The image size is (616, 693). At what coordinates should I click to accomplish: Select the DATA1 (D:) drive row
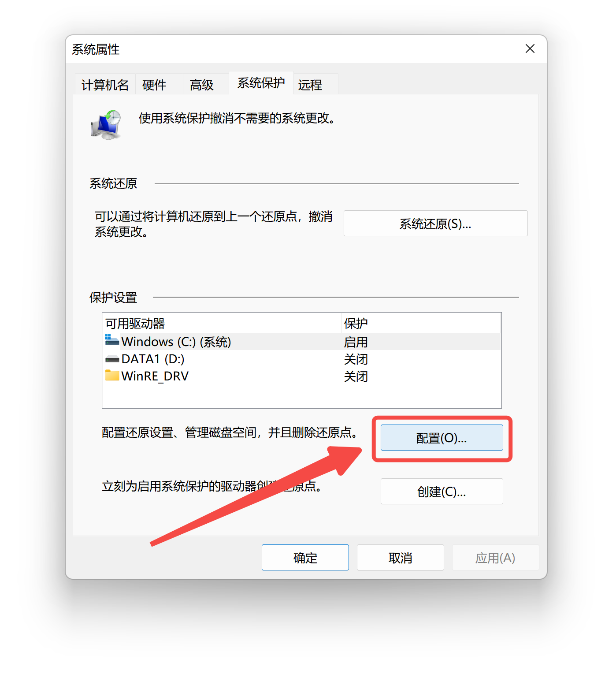[302, 359]
